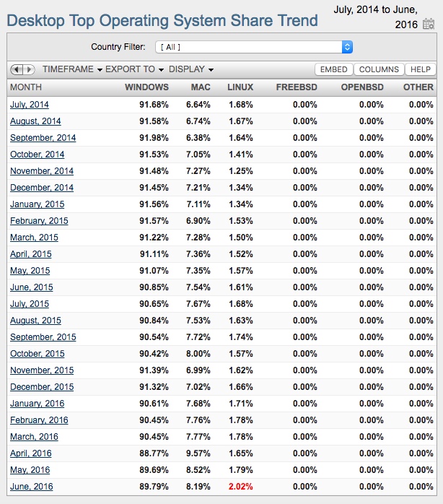Open the Country Filter dropdown
Image resolution: width=443 pixels, height=504 pixels.
(254, 47)
